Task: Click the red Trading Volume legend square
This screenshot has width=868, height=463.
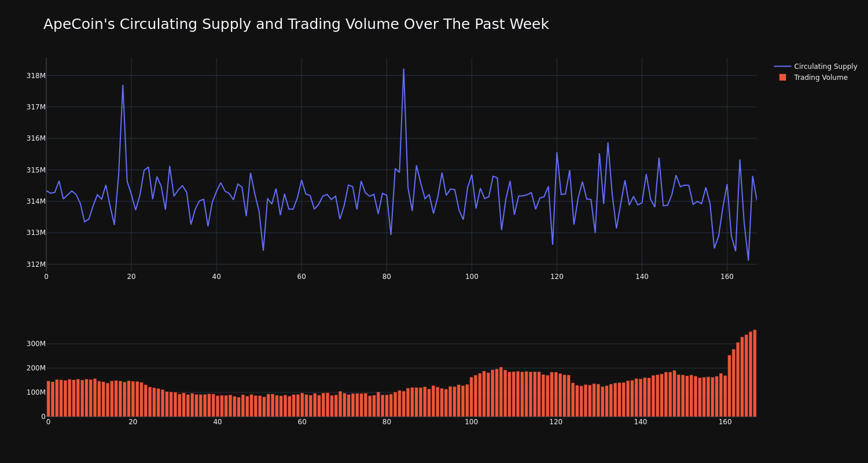Action: click(x=782, y=78)
